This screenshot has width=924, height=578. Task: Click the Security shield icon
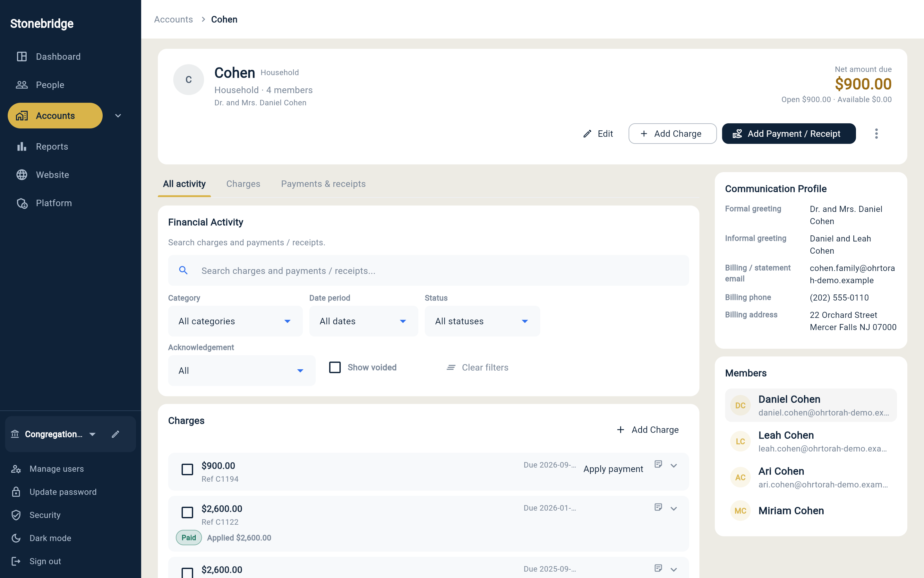point(16,515)
